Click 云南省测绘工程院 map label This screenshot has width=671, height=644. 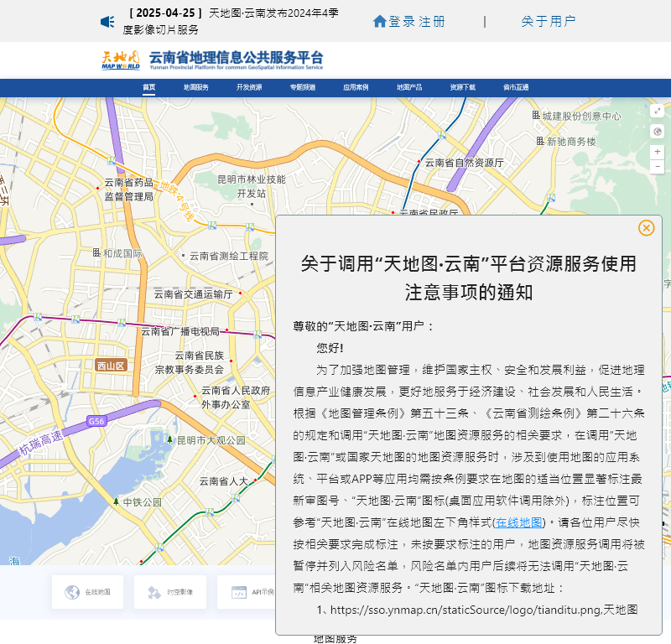(229, 256)
